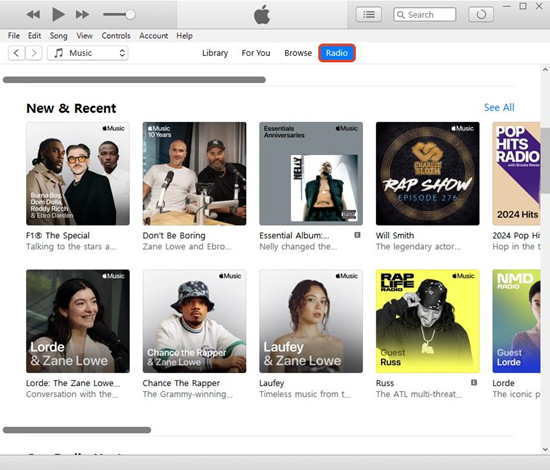
Task: Open NMD Radio Guest Lorde artwork
Action: tap(516, 321)
